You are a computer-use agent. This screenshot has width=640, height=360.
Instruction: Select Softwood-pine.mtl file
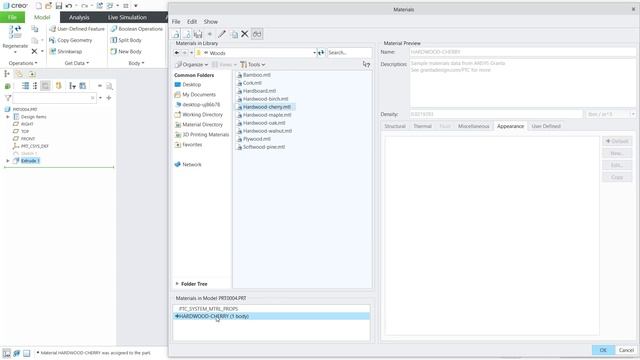point(261,147)
